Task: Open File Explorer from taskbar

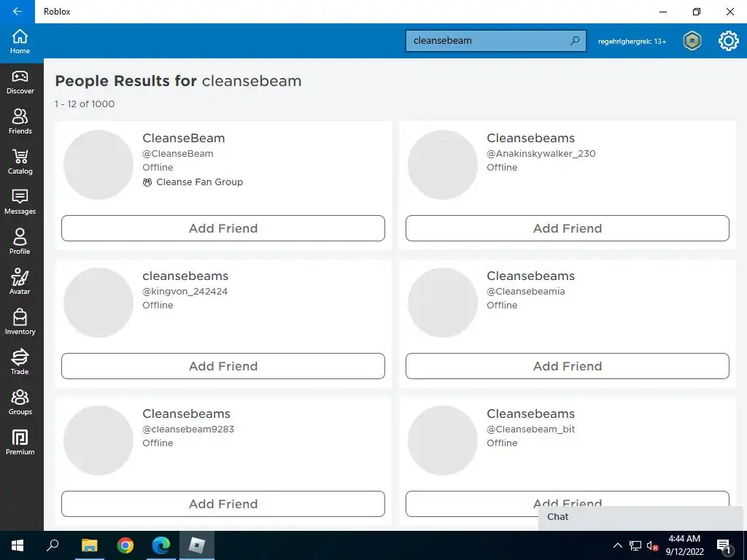Action: [x=89, y=545]
